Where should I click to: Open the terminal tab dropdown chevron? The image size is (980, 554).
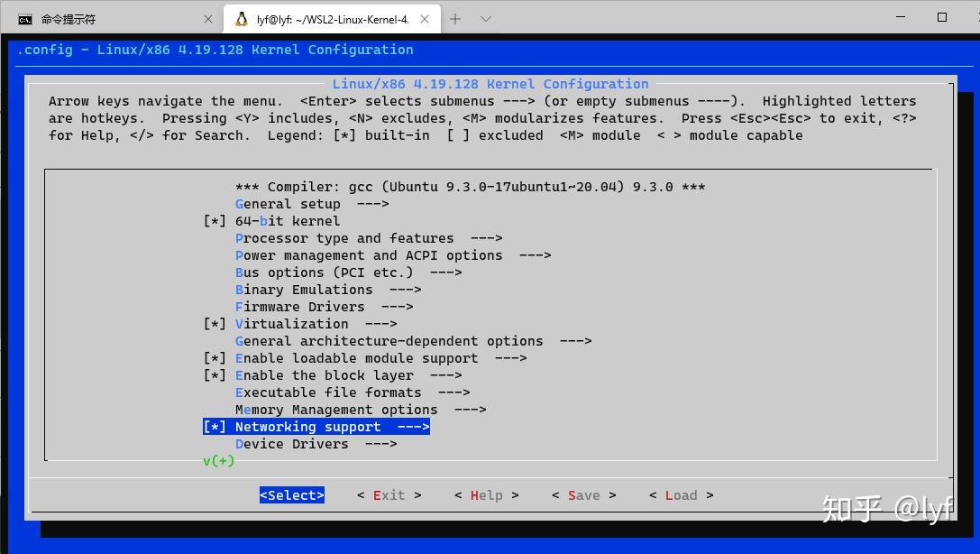point(485,18)
